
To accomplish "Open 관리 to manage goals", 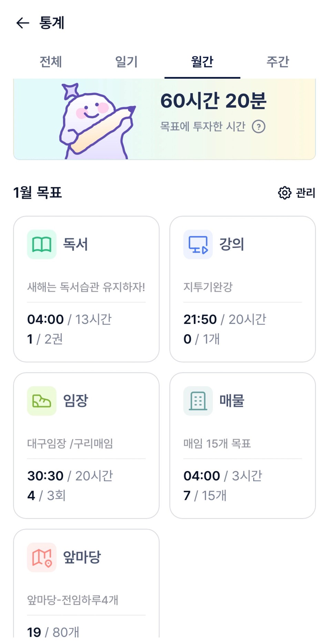I will 306,193.
